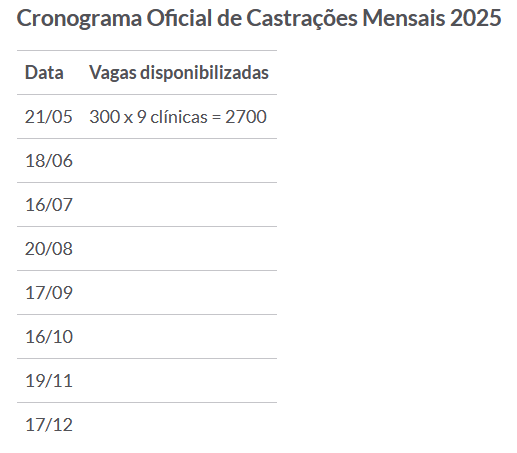Click the 17/09 date cell

pos(49,293)
